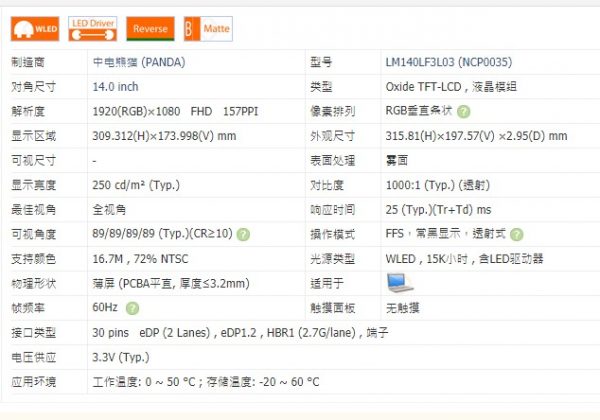Open diagonal size link 14.0 inch

pos(115,87)
